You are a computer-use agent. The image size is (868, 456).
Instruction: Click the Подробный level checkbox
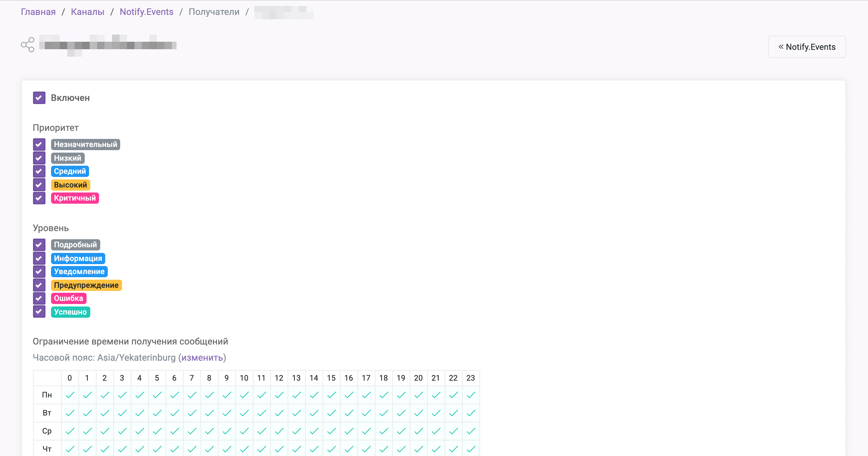point(39,245)
